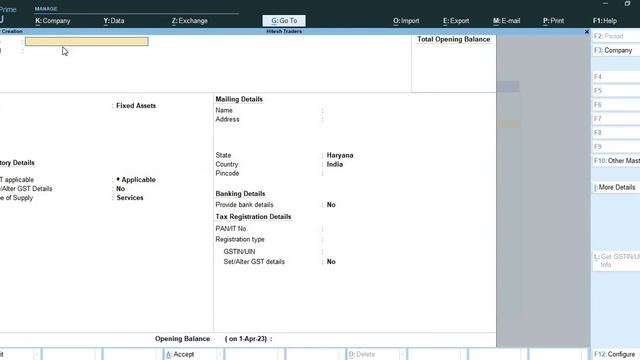Open F12: Configure
Image resolution: width=640 pixels, height=360 pixels.
coord(616,354)
